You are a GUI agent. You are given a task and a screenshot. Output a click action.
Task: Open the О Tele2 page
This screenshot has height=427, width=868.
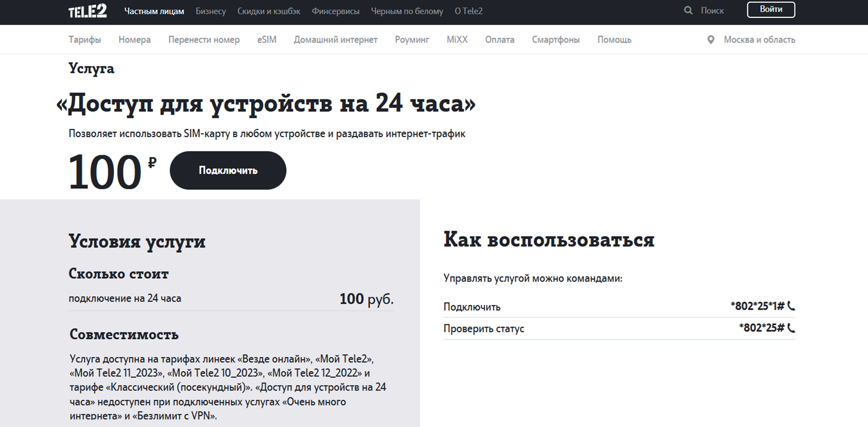[469, 11]
